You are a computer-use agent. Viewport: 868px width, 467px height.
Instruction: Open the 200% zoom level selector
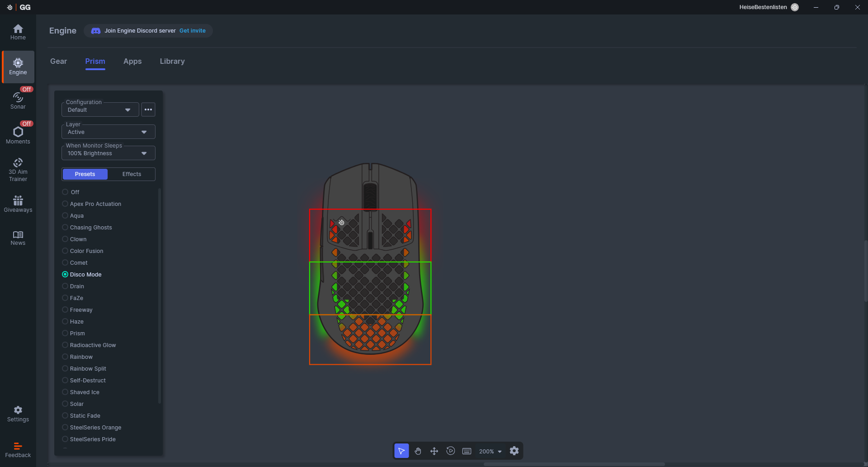490,452
